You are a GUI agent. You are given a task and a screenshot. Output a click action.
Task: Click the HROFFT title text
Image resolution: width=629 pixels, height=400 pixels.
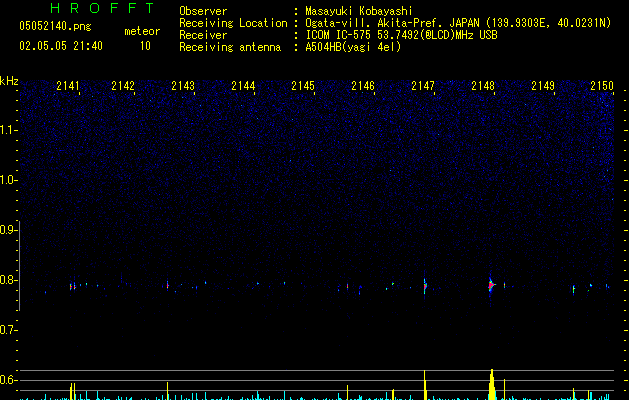[x=103, y=8]
